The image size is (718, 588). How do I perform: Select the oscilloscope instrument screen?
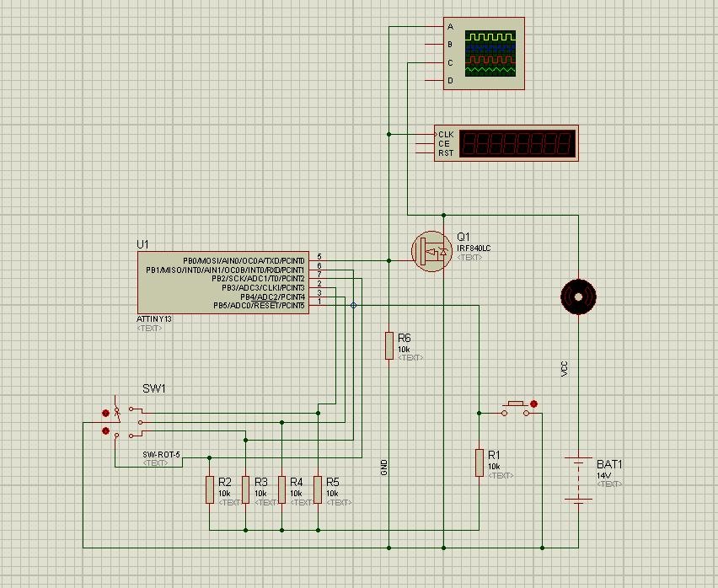490,54
